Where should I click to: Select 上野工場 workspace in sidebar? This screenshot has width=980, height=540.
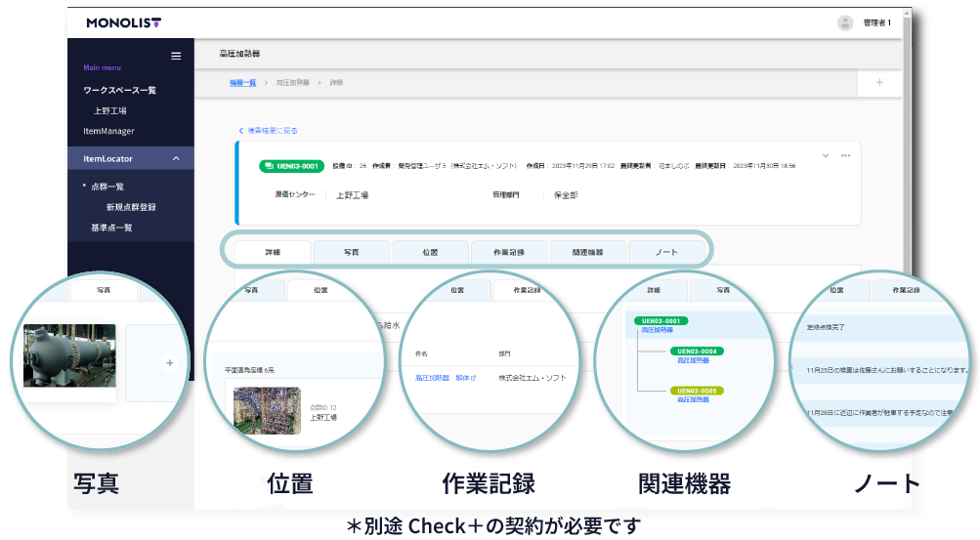[x=110, y=110]
